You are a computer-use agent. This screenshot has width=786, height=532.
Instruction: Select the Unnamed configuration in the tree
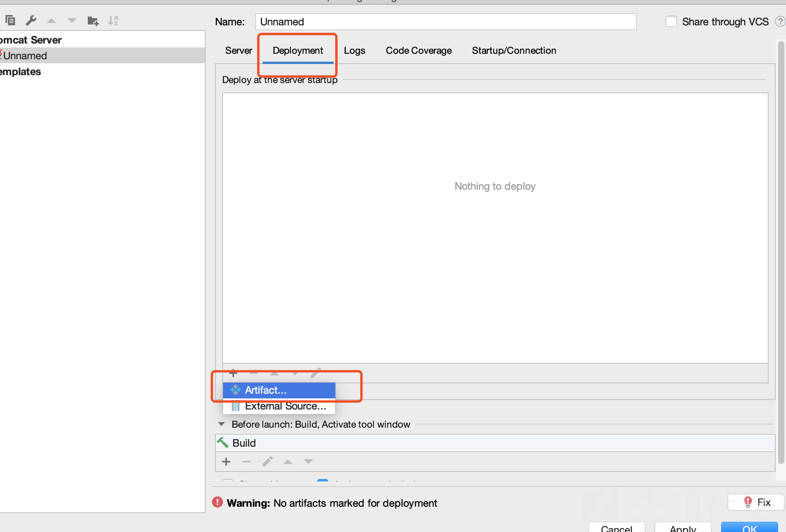point(102,56)
